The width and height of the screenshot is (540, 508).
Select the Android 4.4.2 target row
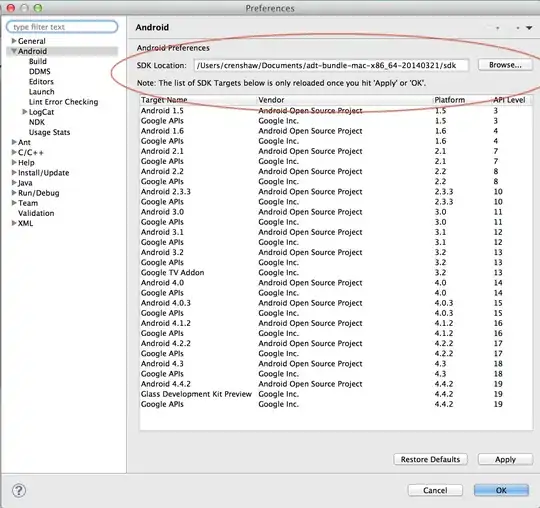point(336,384)
